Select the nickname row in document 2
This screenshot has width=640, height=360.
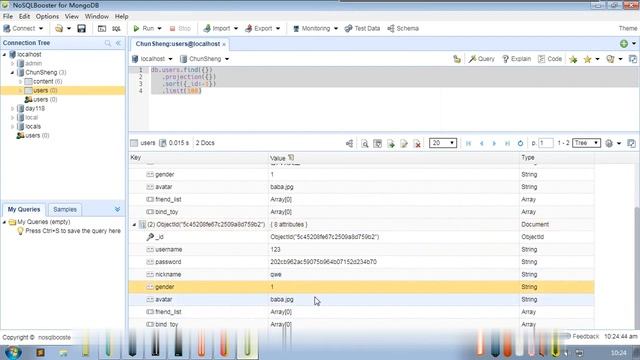click(x=361, y=274)
